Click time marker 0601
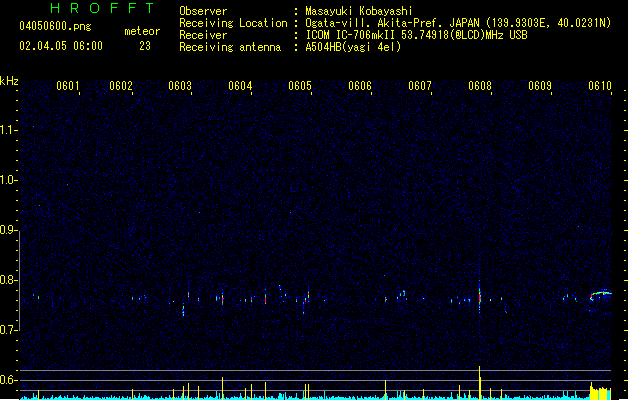Image resolution: width=629 pixels, height=400 pixels. 67,86
